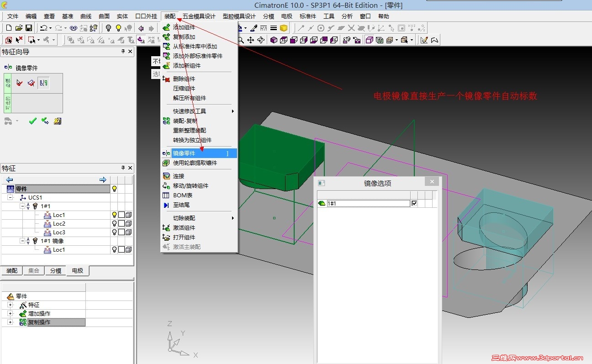Tick the square checkbox on Loc2 row
Screen dimensions: 592x364
tap(122, 223)
